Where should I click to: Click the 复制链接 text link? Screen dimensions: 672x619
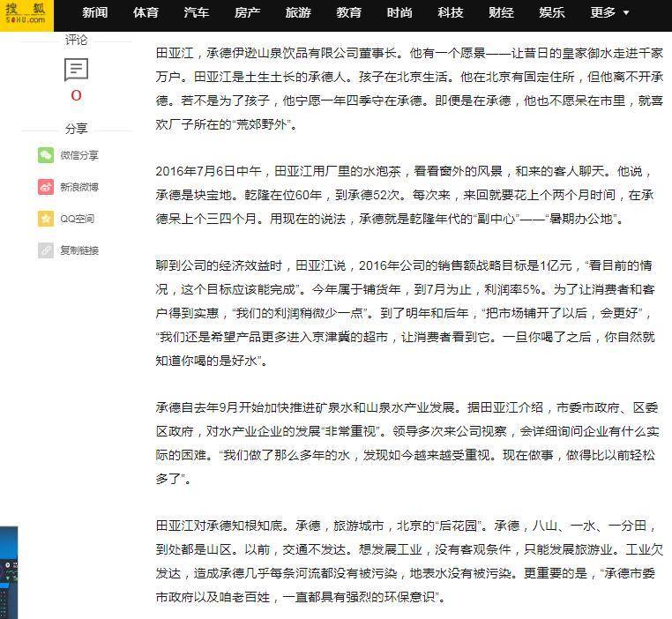pyautogui.click(x=79, y=250)
